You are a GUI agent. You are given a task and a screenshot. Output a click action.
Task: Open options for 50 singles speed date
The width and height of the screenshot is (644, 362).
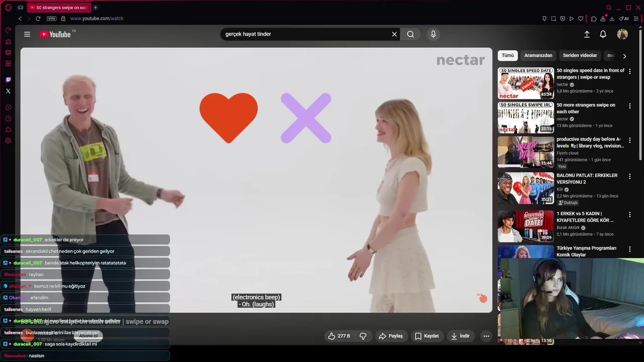[x=629, y=71]
